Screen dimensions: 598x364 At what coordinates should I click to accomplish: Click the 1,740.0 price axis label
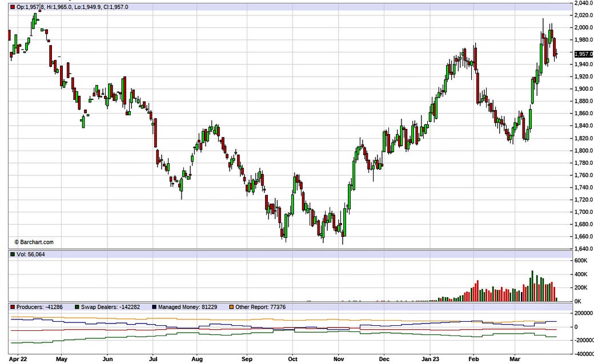[584, 187]
